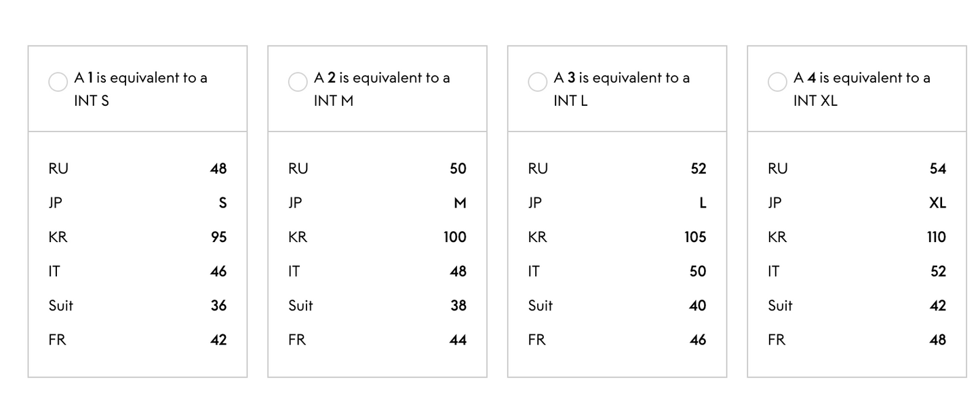This screenshot has height=417, width=980.
Task: Click the RU 52 value in third card
Action: 698,169
